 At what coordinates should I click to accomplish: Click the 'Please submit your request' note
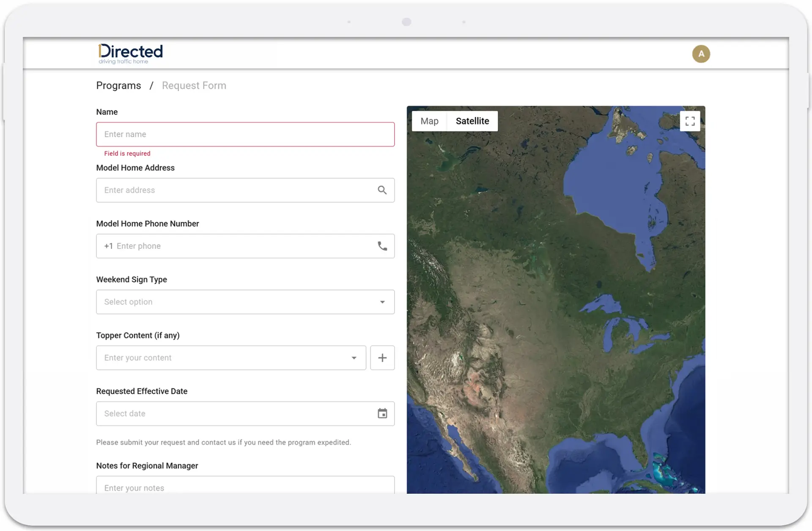223,442
